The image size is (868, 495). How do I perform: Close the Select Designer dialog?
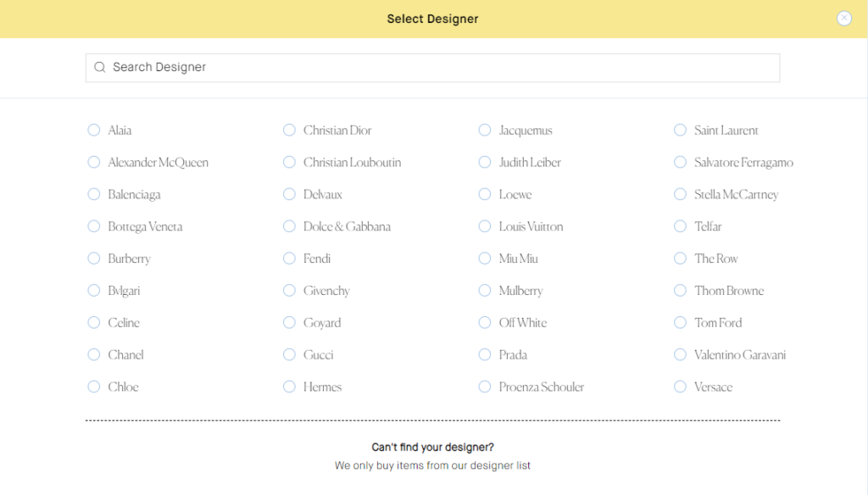[x=843, y=19]
